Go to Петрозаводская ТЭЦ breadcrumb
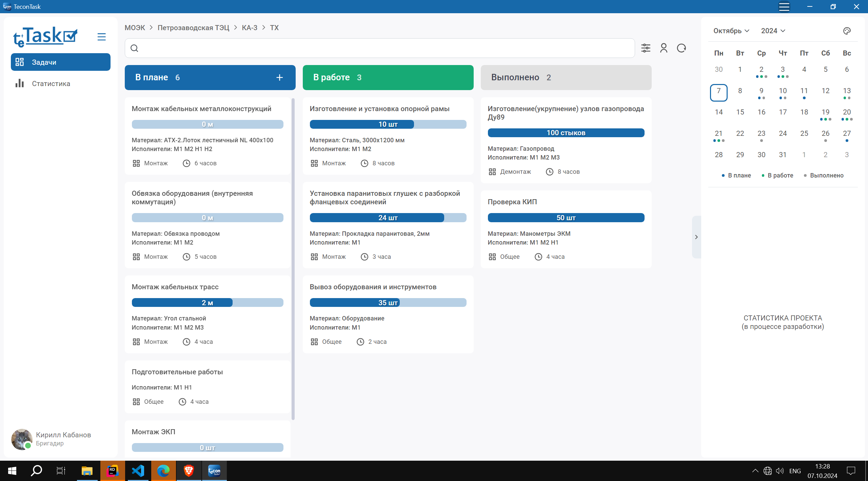The height and width of the screenshot is (481, 868). coord(193,28)
